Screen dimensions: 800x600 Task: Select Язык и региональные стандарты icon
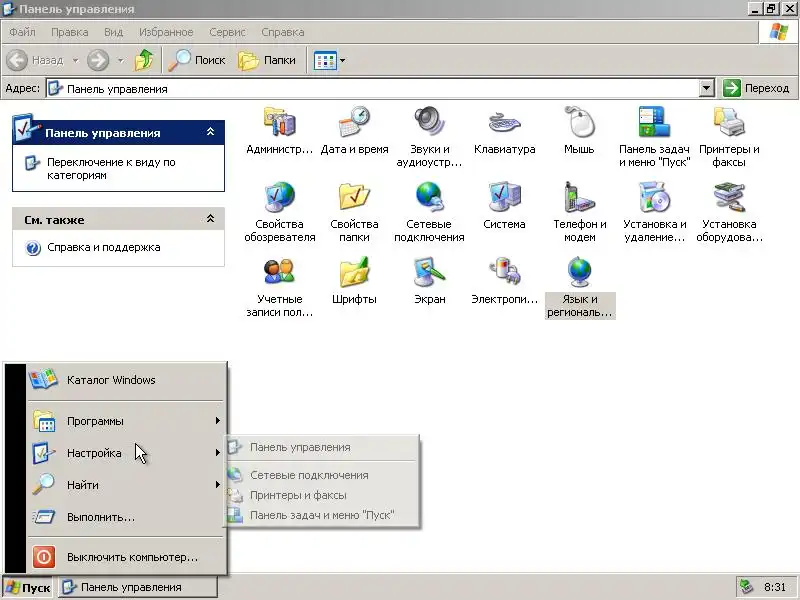pos(580,286)
